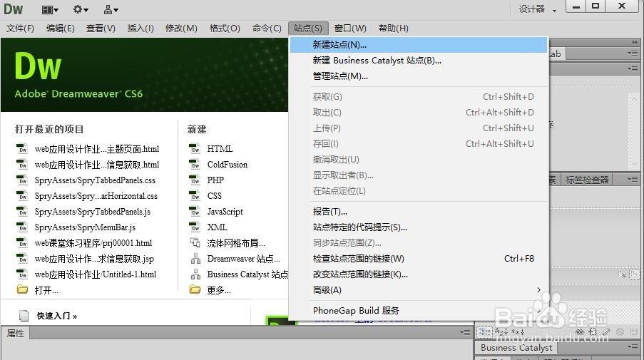This screenshot has height=360, width=644.
Task: Open 查看(V) menu
Action: (101, 29)
